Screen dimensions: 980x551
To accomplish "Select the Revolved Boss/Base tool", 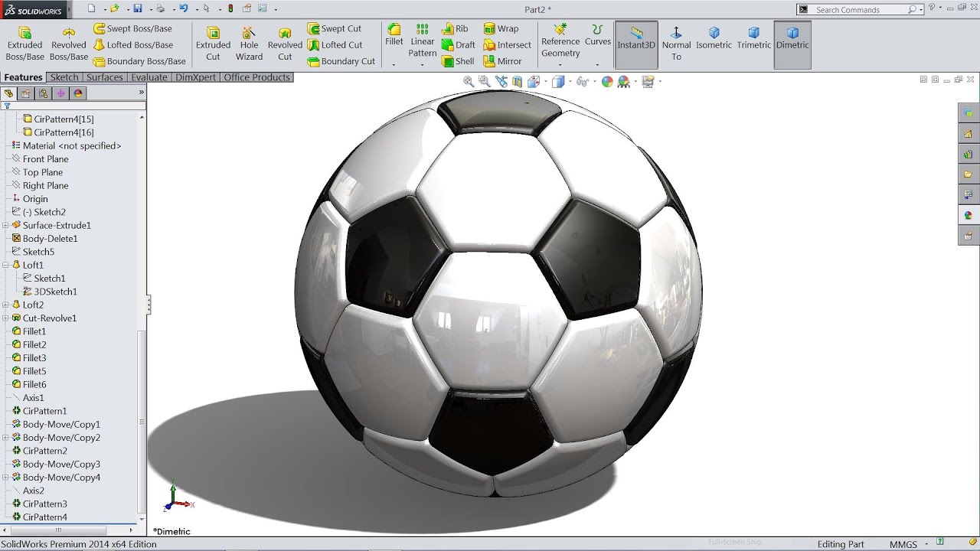I will click(69, 44).
